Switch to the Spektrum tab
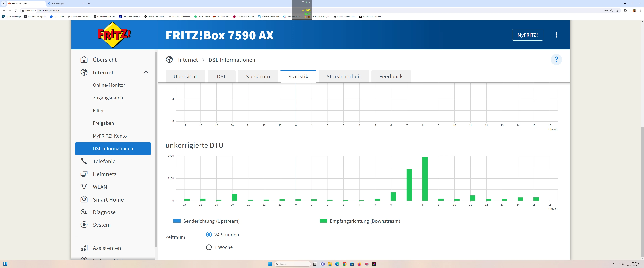The height and width of the screenshot is (268, 644). point(258,76)
